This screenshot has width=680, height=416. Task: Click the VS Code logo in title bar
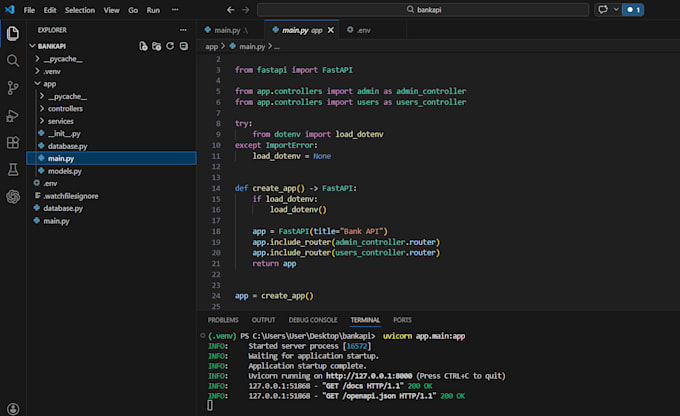pyautogui.click(x=10, y=10)
